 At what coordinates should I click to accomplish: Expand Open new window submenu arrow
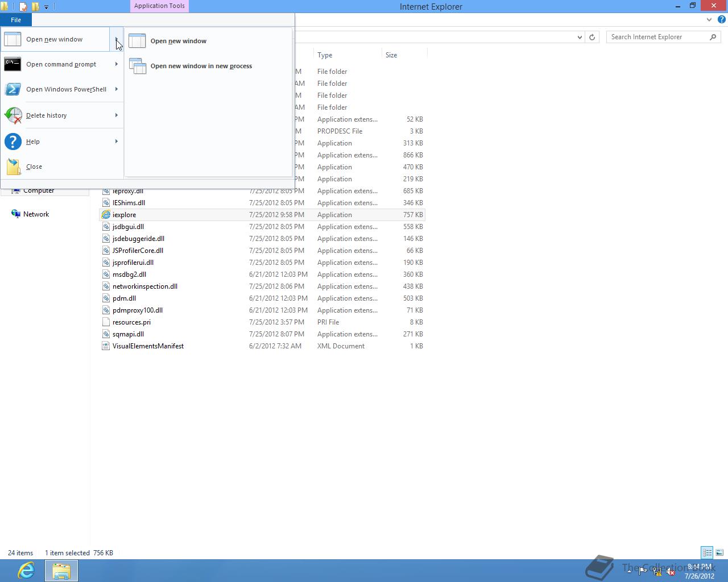pos(117,39)
